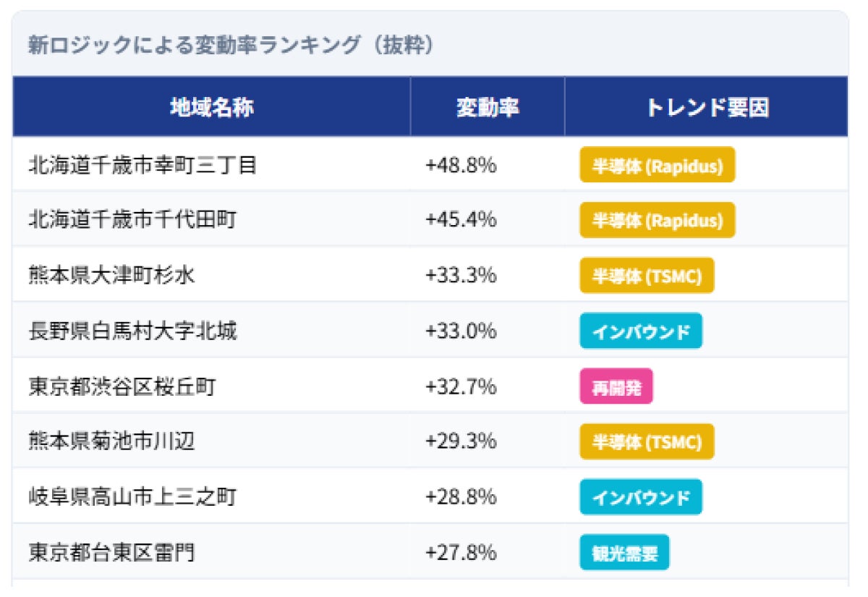Screen dimensions: 868x597
Task: Select 北海道千歳市幸町三丁目 row name
Action: [142, 165]
